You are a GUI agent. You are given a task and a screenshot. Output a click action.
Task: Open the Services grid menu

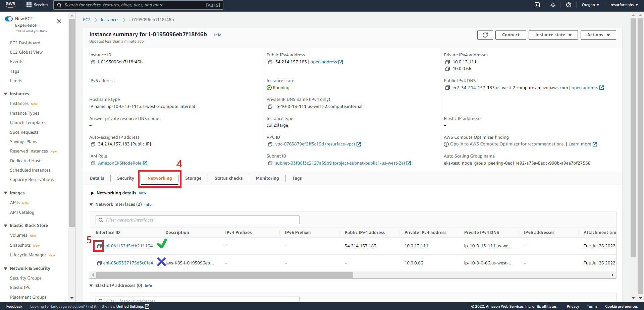37,5
